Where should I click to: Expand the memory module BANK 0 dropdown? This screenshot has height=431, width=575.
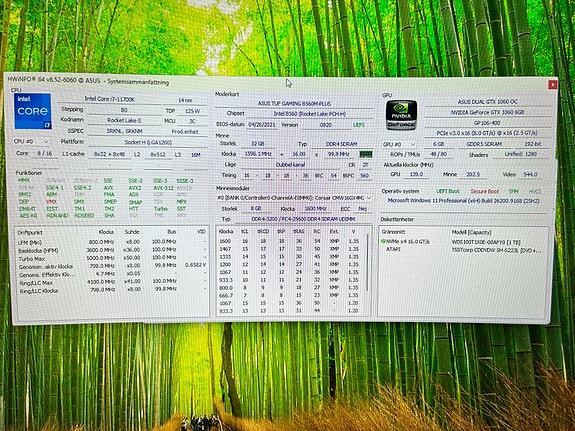[294, 198]
